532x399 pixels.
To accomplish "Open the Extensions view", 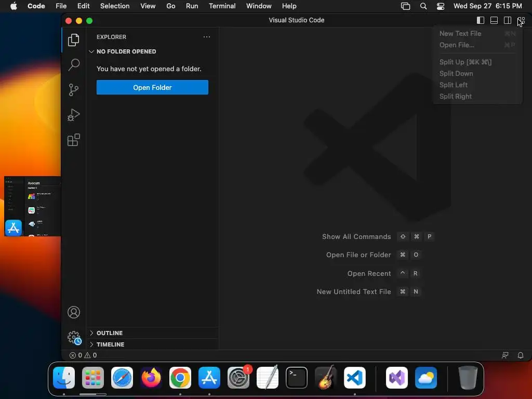I will click(x=74, y=140).
